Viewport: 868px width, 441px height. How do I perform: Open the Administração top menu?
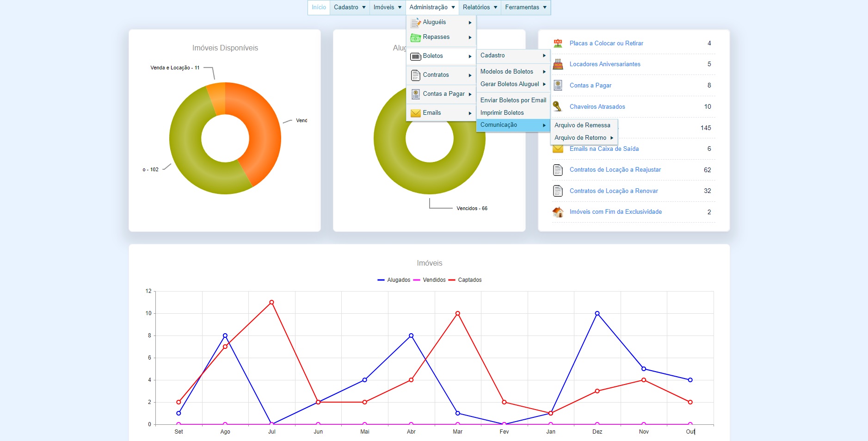432,7
